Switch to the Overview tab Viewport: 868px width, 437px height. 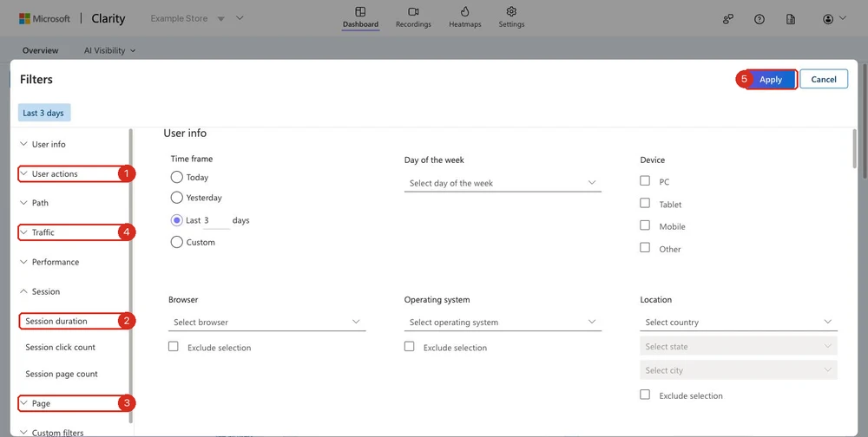click(41, 50)
